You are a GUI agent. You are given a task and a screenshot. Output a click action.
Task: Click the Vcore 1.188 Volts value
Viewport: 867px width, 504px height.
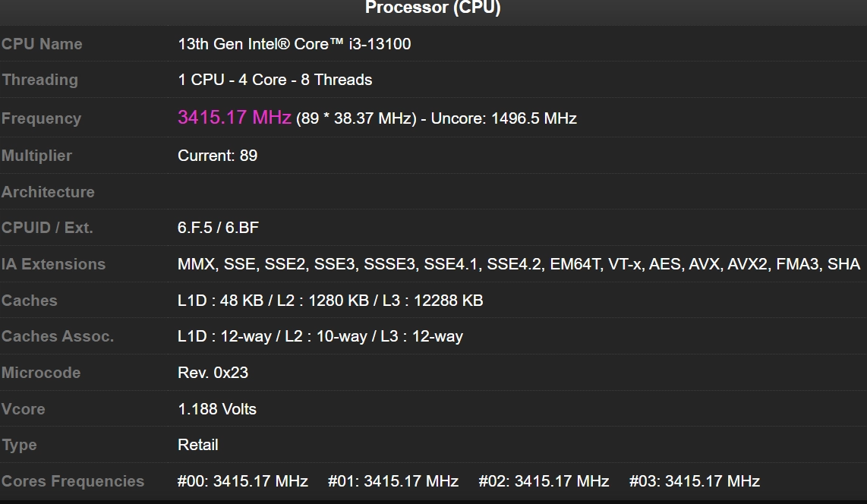point(217,409)
